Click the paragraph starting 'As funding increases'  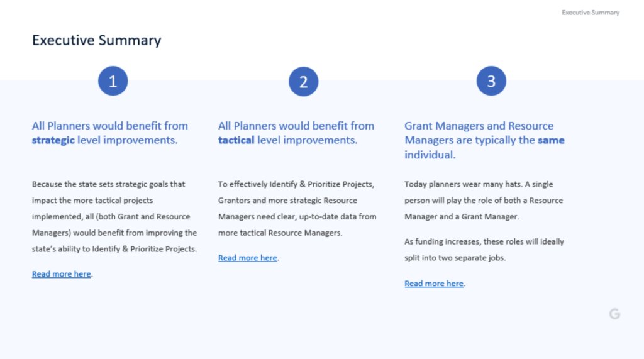(x=484, y=250)
